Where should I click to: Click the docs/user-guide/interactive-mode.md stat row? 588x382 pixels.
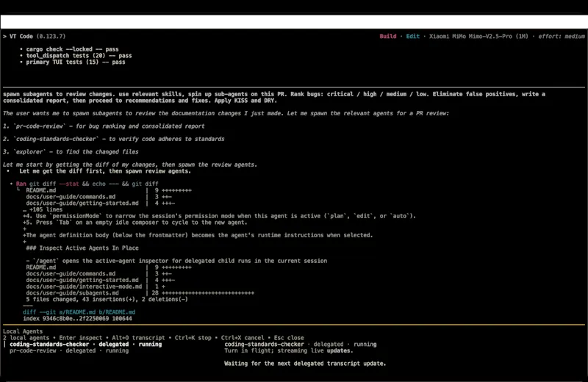coord(96,286)
